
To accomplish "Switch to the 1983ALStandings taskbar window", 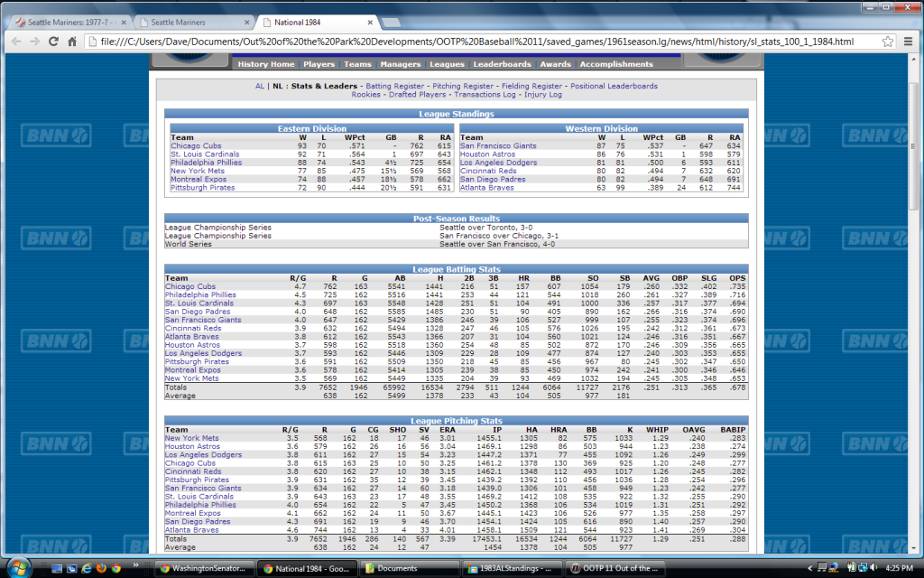I will click(513, 569).
